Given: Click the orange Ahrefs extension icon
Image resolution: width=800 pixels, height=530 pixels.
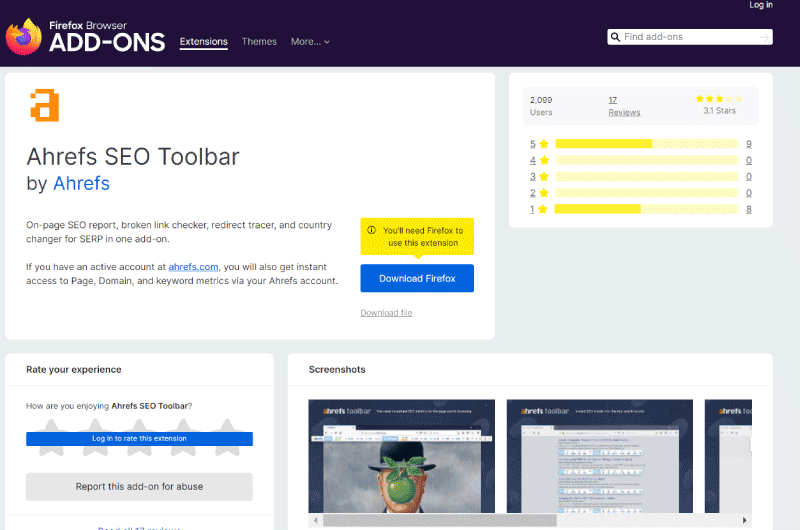Looking at the screenshot, I should tap(45, 105).
